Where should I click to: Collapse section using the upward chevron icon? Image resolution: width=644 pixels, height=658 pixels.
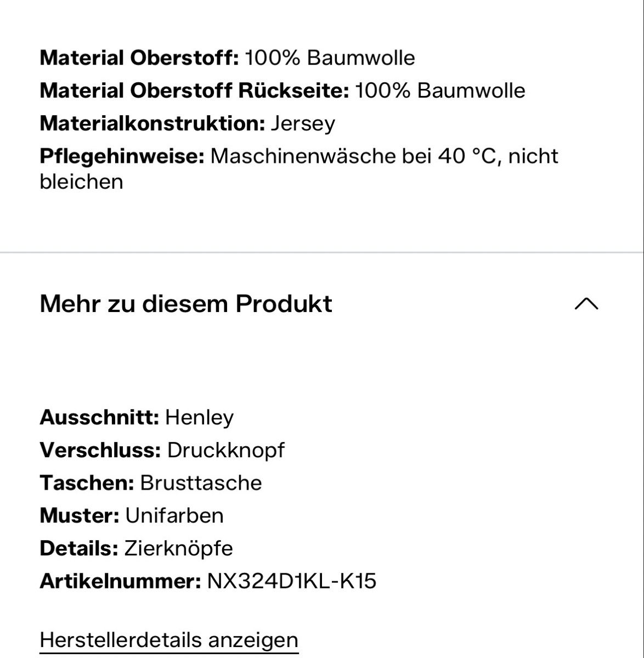point(586,304)
